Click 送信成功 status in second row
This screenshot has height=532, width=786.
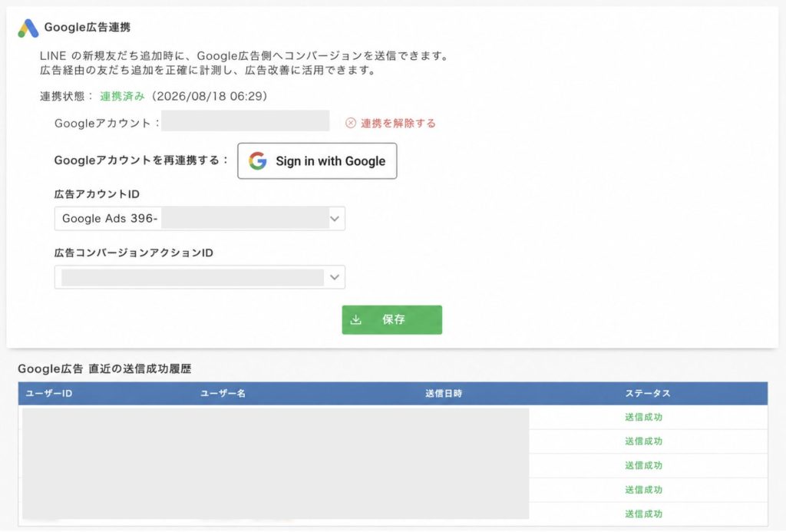pyautogui.click(x=644, y=441)
